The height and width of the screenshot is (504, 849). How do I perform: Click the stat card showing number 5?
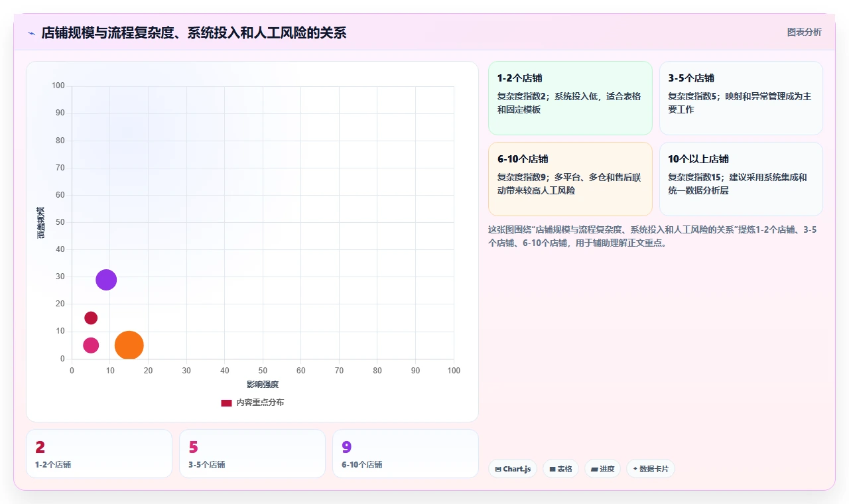(x=252, y=454)
